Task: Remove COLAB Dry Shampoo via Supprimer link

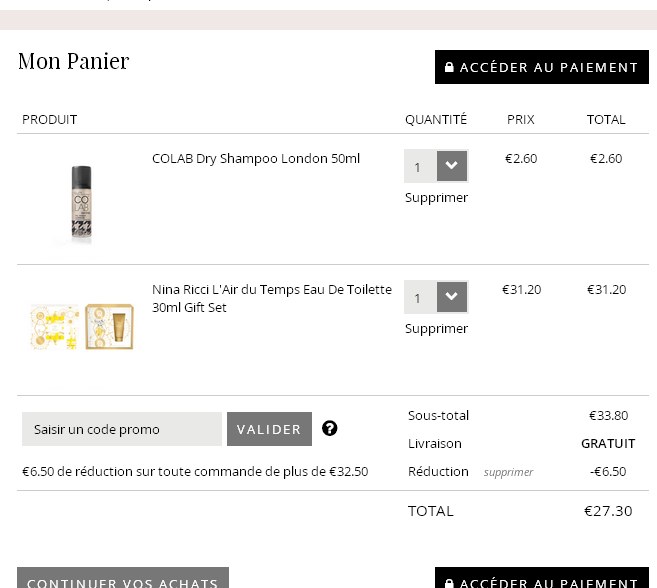Action: (x=436, y=198)
